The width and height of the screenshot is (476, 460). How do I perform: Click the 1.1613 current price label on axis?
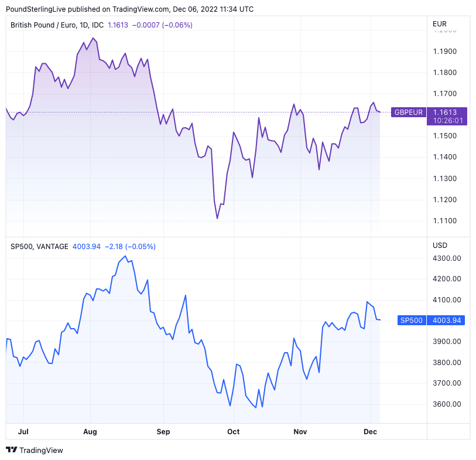pyautogui.click(x=447, y=111)
